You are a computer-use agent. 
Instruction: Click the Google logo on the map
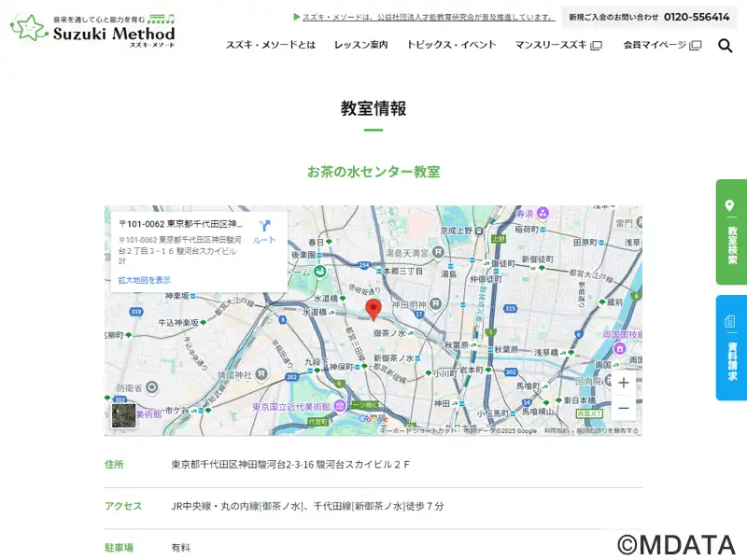(373, 419)
